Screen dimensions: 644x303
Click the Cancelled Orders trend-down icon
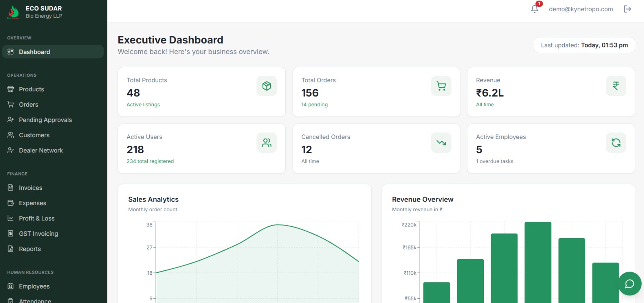coord(441,142)
